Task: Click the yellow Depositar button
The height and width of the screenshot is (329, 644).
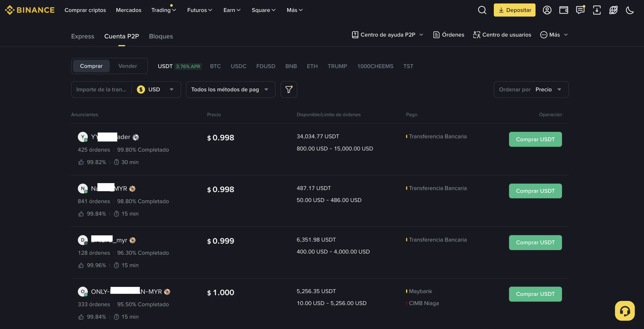Action: 514,10
